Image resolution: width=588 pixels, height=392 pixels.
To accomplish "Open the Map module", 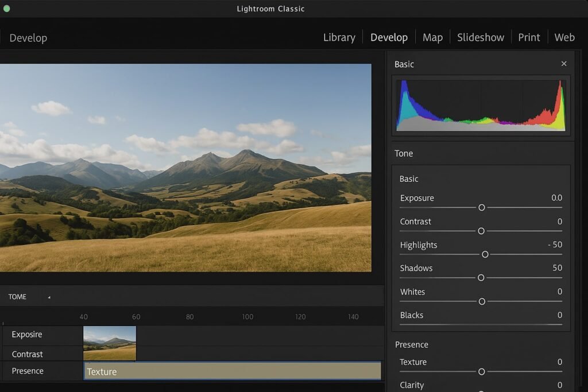I will (432, 37).
